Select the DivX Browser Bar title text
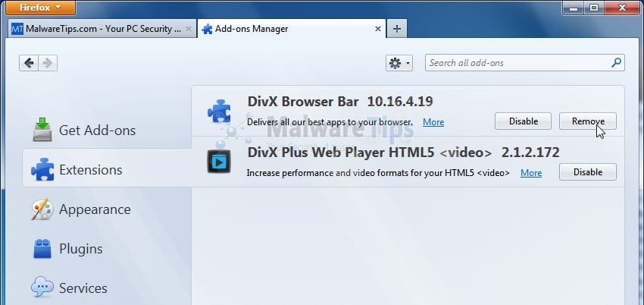This screenshot has width=644, height=305. [303, 101]
